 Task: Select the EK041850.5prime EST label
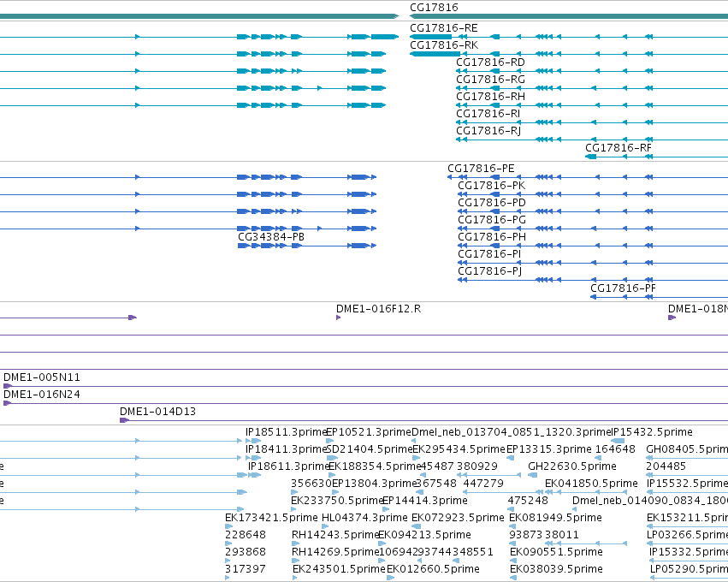tap(591, 484)
